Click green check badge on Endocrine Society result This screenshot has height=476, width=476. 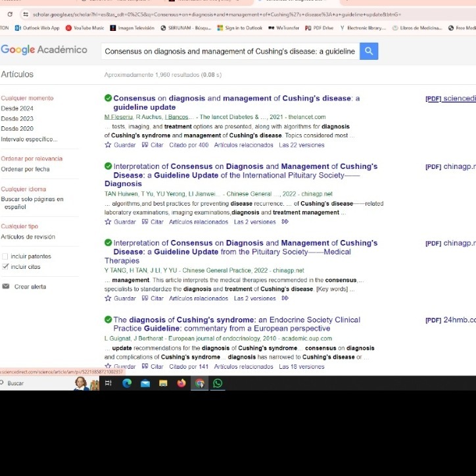coord(108,320)
